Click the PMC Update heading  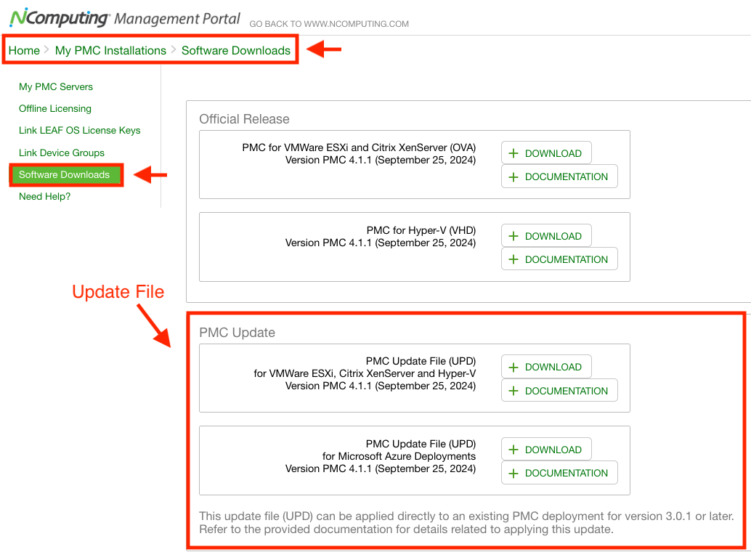[237, 333]
